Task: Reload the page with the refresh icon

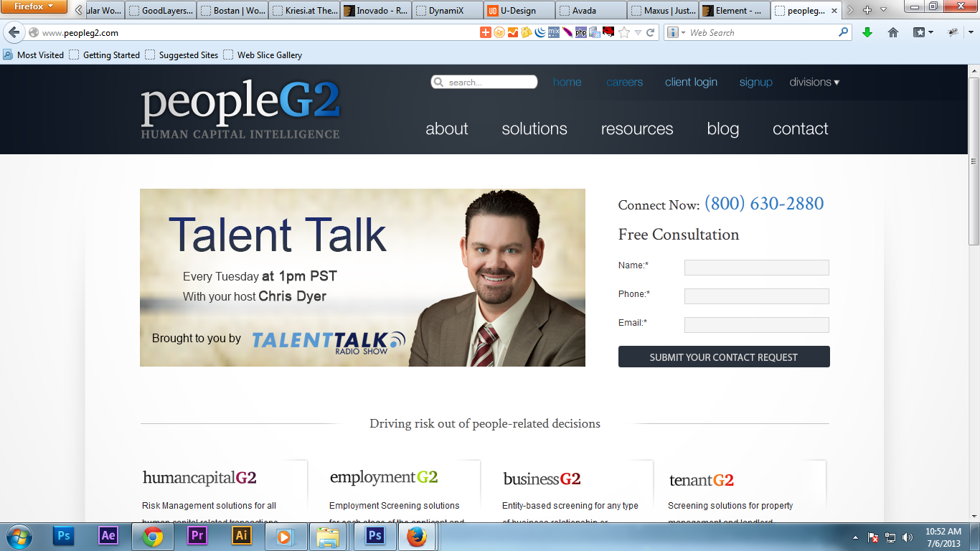Action: [x=651, y=32]
